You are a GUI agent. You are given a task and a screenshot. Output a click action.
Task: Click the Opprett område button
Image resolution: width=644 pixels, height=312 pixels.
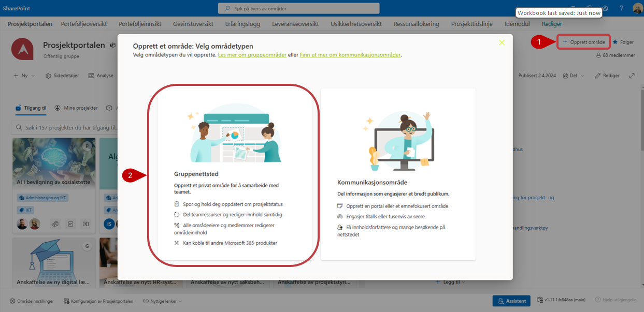(x=583, y=42)
